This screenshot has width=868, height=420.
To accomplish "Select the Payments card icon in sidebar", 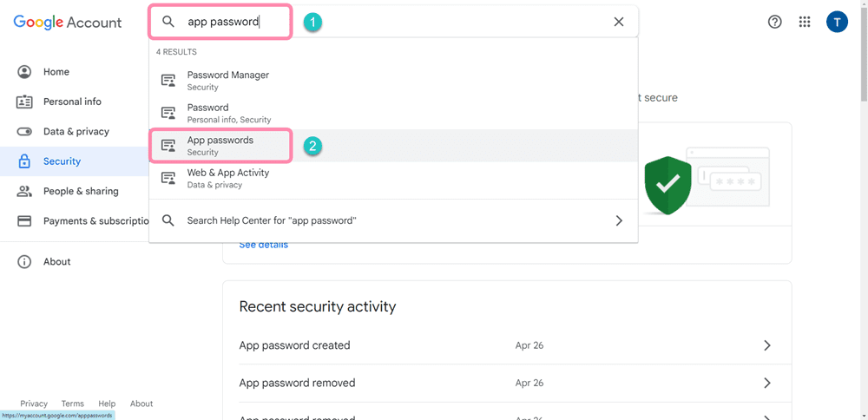I will tap(24, 221).
